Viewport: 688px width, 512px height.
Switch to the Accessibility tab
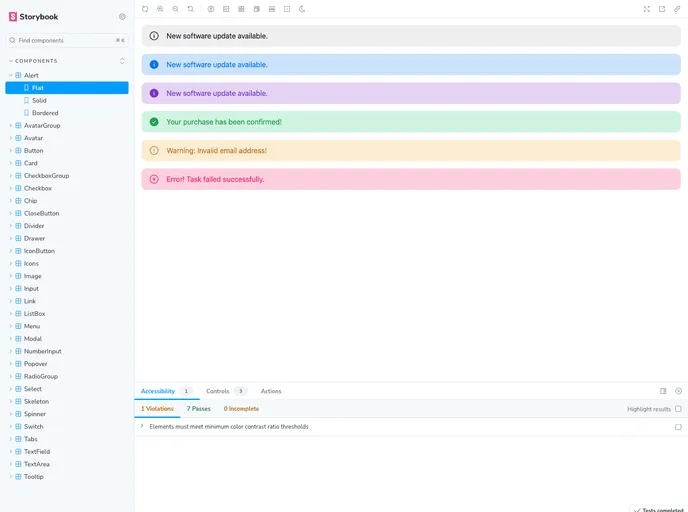[167, 391]
